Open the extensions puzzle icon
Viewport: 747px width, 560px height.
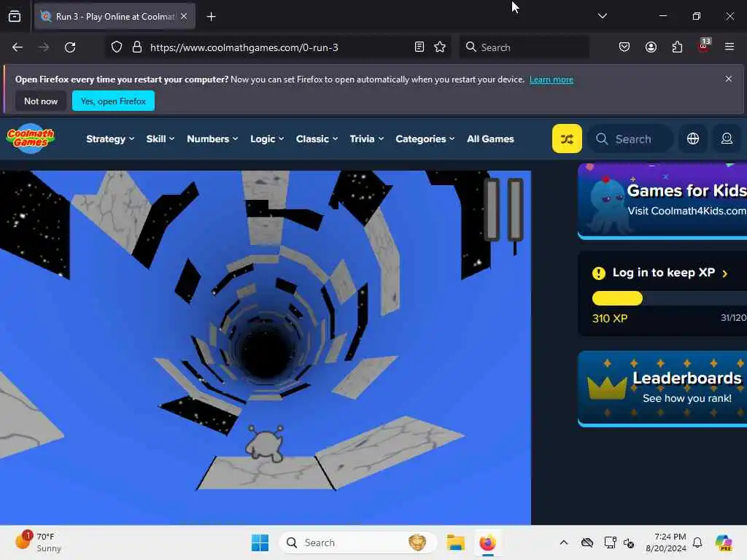coord(677,47)
